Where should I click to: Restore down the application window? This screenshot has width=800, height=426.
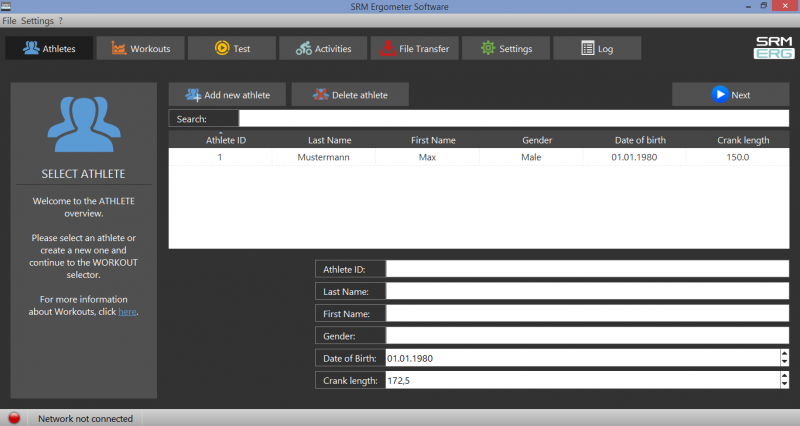coord(763,6)
